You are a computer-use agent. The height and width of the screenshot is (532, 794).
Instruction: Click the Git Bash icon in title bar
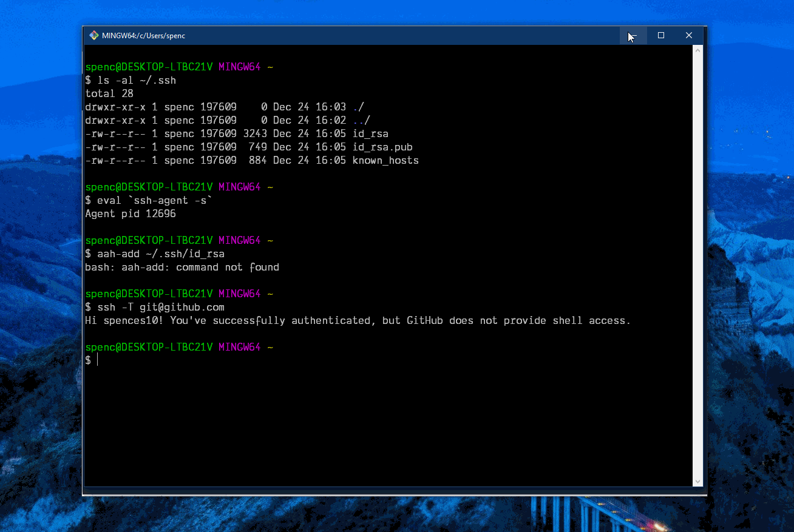[x=93, y=36]
